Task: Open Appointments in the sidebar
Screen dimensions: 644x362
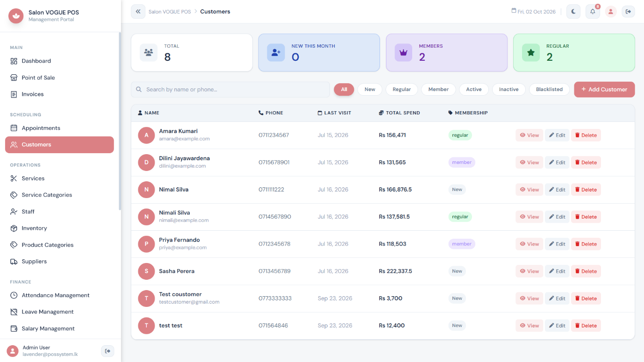Action: click(59, 128)
